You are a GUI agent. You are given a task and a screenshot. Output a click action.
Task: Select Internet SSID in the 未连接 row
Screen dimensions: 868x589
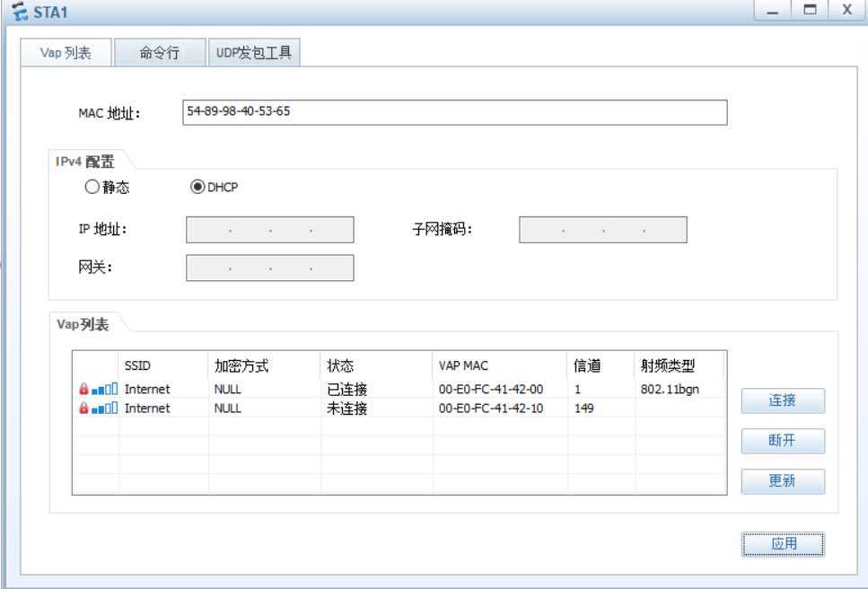[x=147, y=408]
